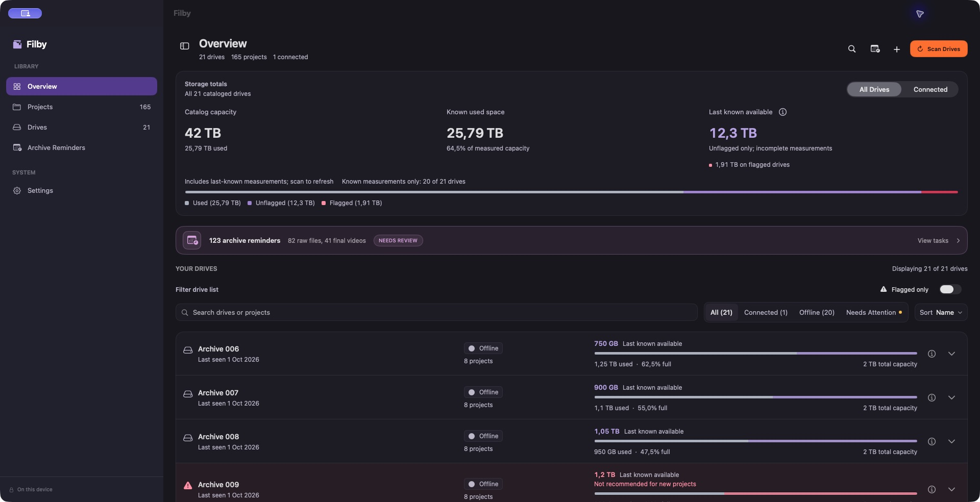Click the storage totals usage bar

click(571, 192)
